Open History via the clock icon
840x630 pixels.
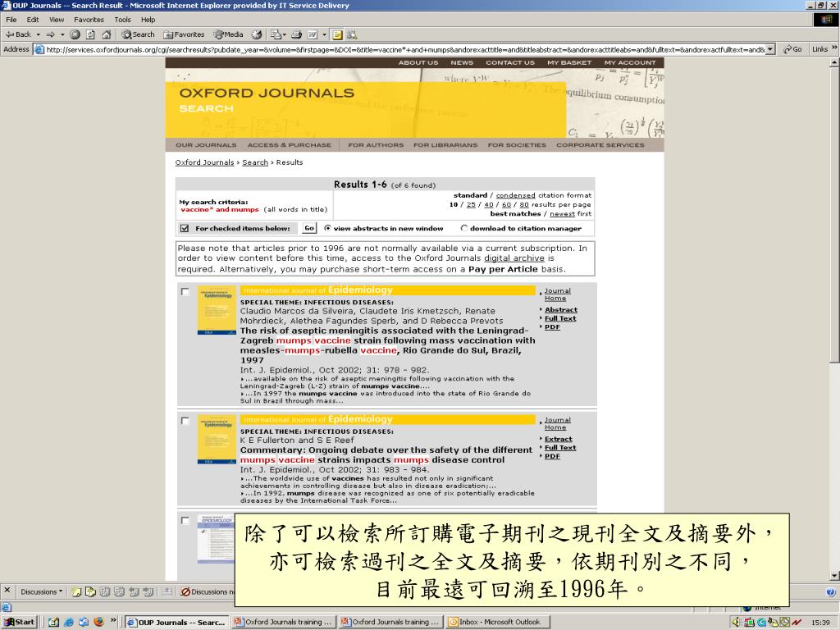pyautogui.click(x=257, y=34)
